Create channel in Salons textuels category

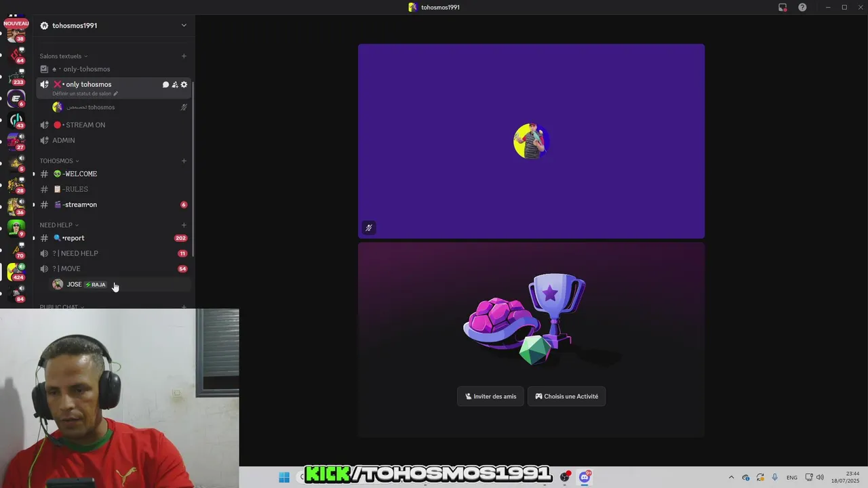(184, 56)
